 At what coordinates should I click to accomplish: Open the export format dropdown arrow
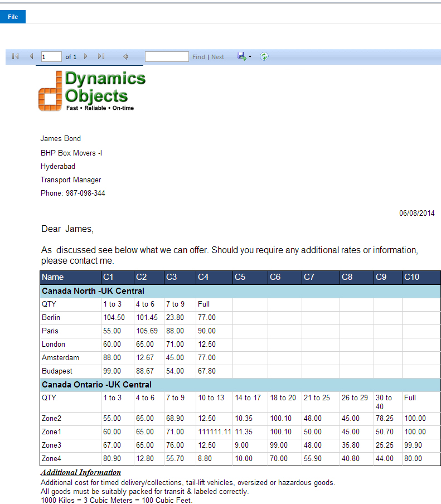coord(250,57)
